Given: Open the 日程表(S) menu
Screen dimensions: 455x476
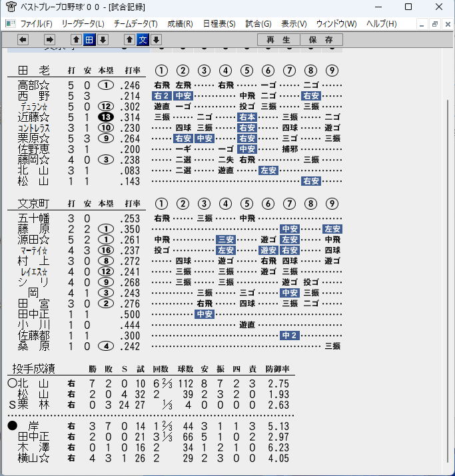Looking at the screenshot, I should (x=219, y=24).
